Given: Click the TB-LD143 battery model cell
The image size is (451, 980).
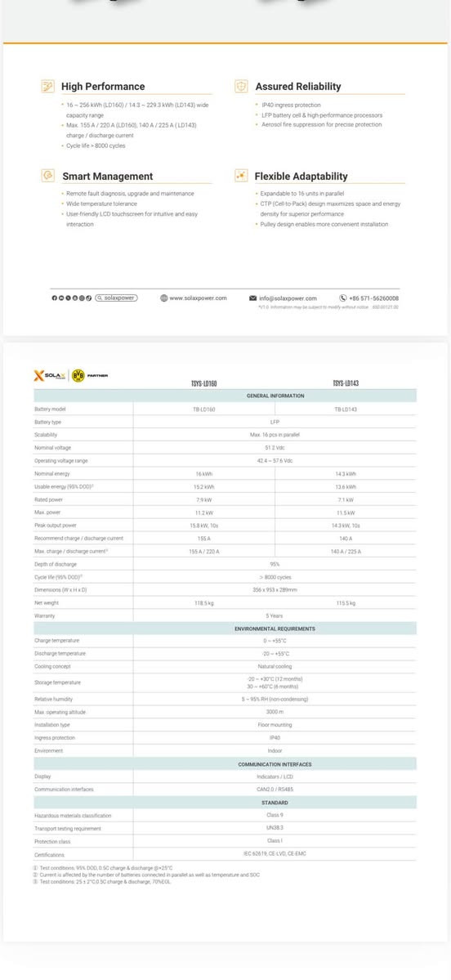Looking at the screenshot, I should click(x=346, y=409).
